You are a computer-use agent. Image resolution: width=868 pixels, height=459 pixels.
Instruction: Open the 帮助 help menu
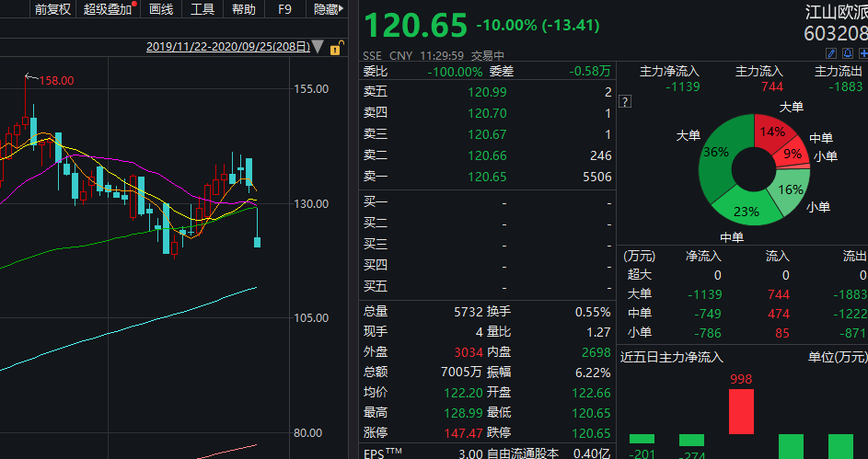tap(244, 9)
